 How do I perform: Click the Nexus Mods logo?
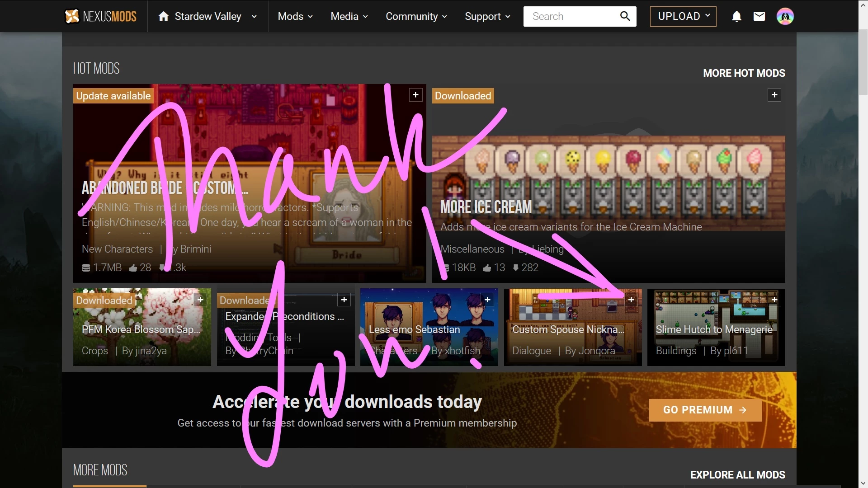[101, 16]
